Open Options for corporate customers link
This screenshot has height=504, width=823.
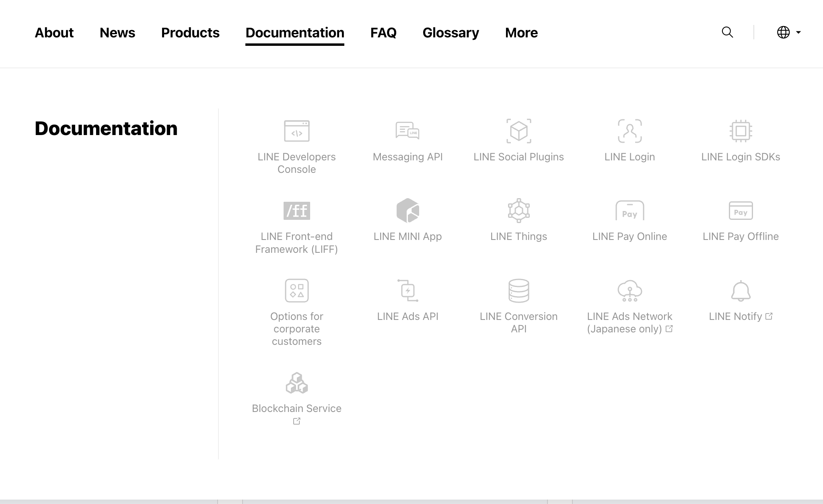pyautogui.click(x=296, y=328)
